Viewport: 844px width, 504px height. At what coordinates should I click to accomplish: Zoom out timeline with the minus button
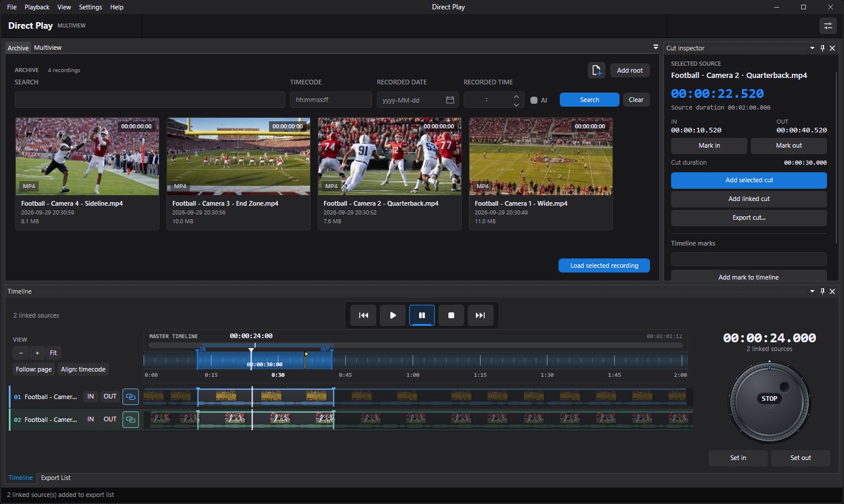21,353
